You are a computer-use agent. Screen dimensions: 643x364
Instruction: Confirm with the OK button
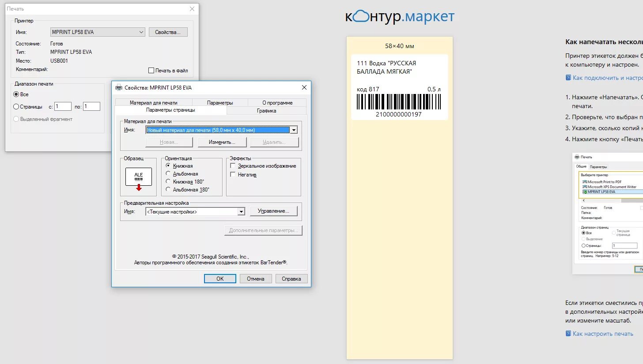220,278
